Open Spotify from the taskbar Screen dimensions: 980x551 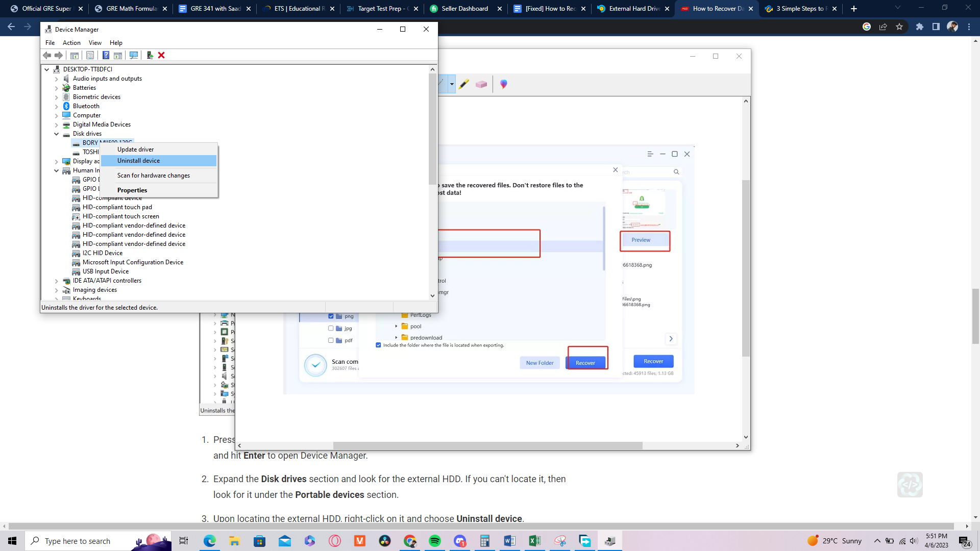pyautogui.click(x=435, y=541)
